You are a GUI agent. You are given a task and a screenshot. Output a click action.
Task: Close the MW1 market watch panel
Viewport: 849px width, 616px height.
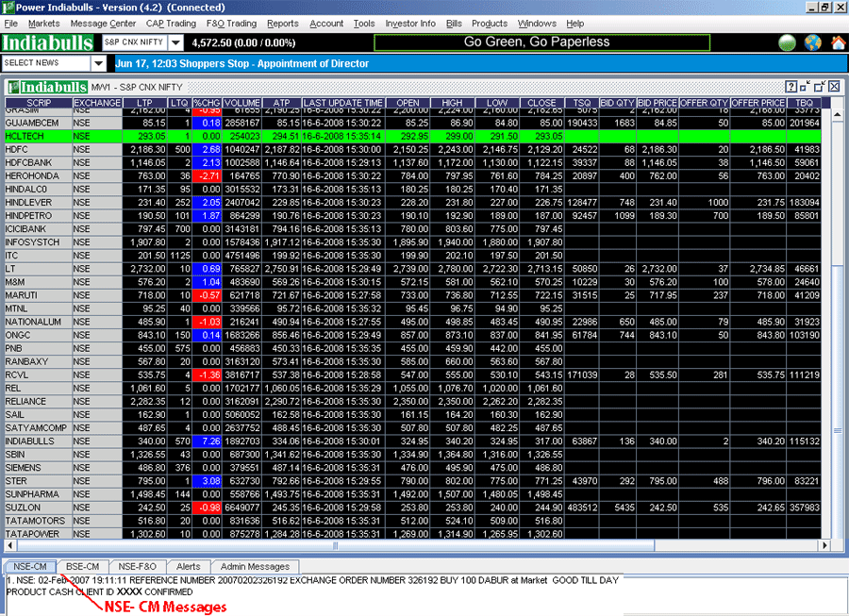835,87
